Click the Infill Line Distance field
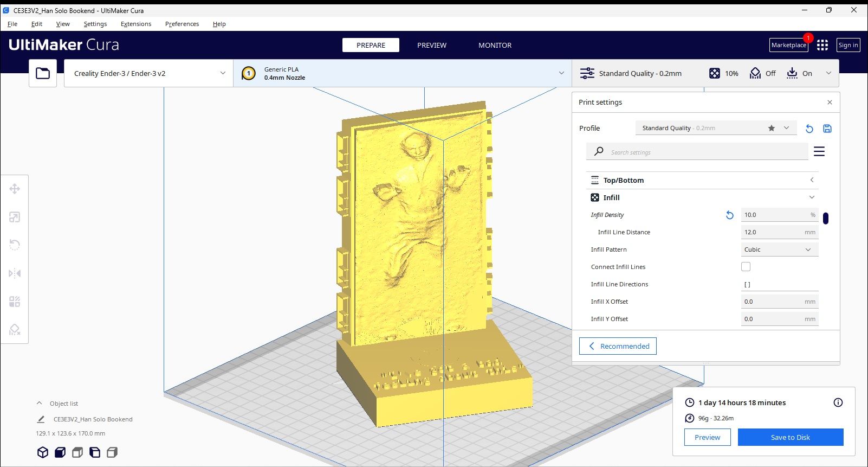Viewport: 868px width, 467px height. (x=779, y=232)
